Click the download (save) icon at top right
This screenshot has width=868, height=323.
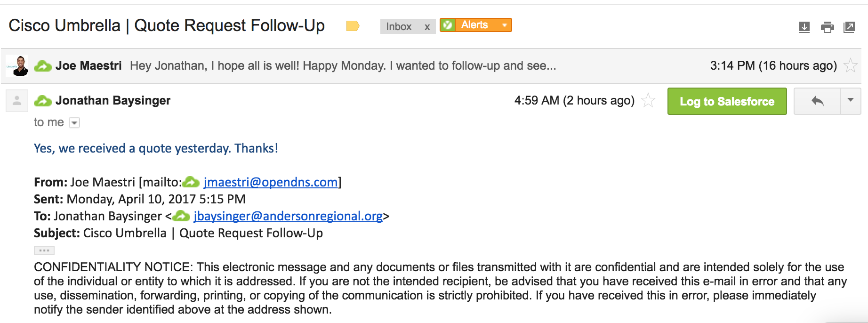(804, 27)
